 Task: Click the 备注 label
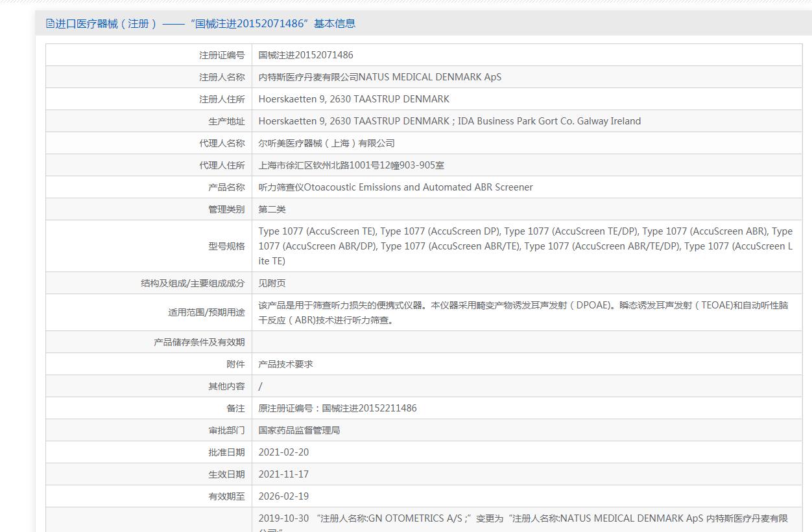click(x=235, y=408)
